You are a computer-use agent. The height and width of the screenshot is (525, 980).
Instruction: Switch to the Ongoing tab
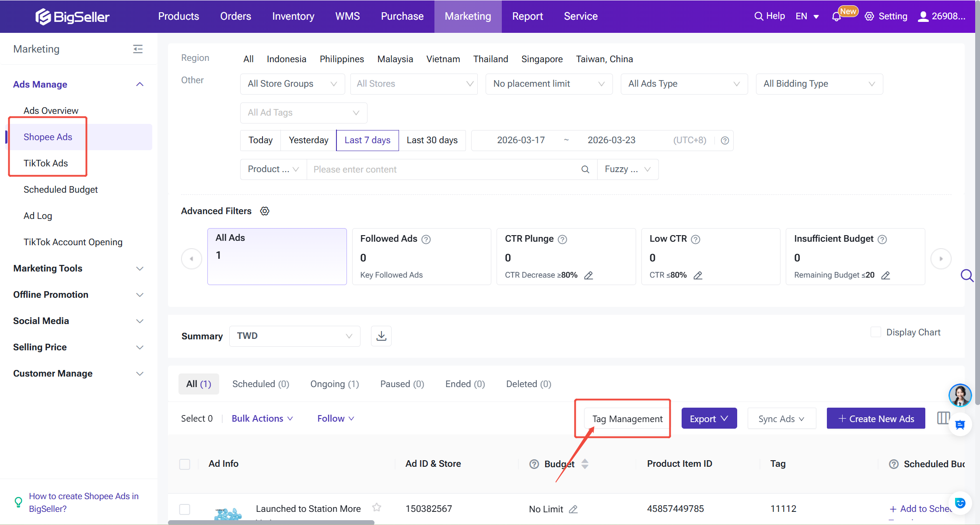coord(334,384)
